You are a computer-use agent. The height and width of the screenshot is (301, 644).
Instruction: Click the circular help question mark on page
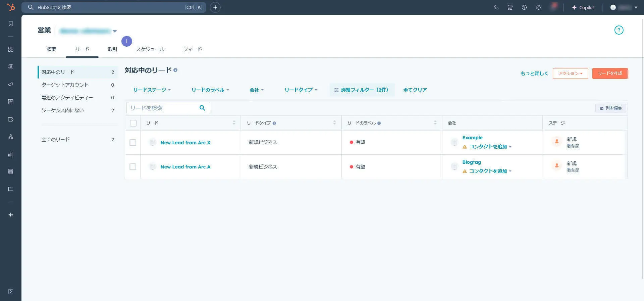tap(619, 30)
